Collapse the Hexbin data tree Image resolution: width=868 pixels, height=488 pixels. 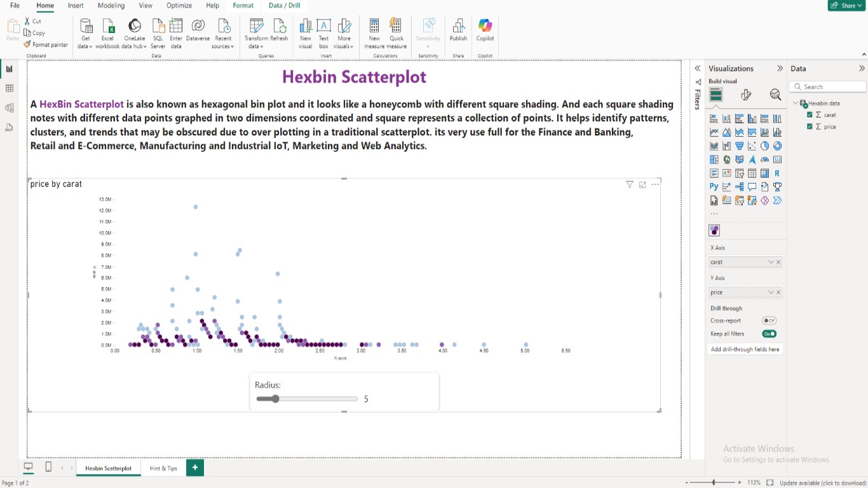[x=796, y=102]
